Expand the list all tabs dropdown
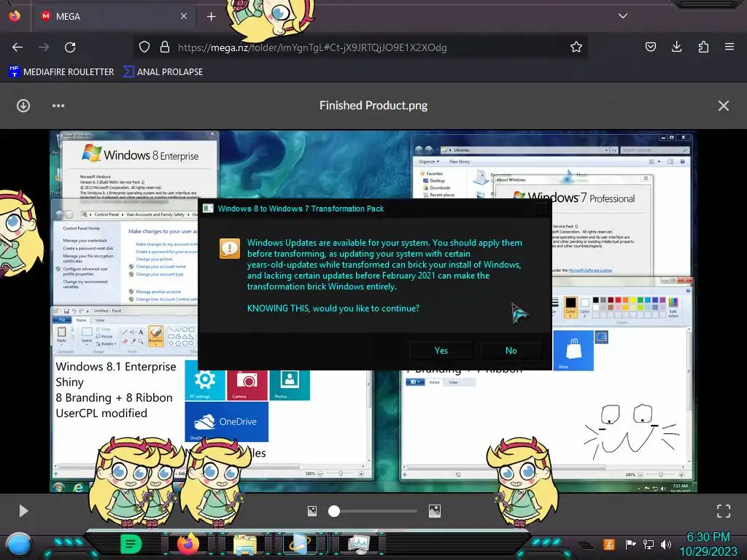This screenshot has width=747, height=560. pyautogui.click(x=623, y=16)
